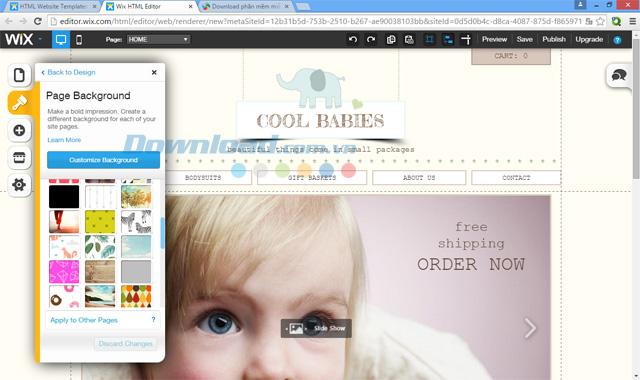The image size is (640, 380).
Task: Open the Add elements plus icon
Action: tap(19, 130)
